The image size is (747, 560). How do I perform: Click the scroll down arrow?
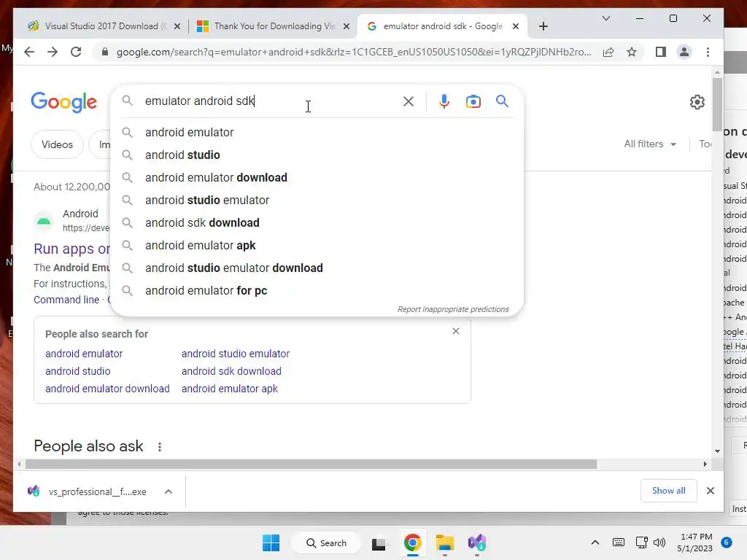pos(717,451)
